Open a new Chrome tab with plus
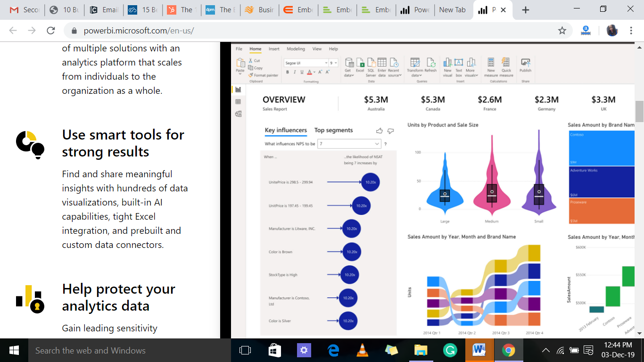 tap(526, 10)
